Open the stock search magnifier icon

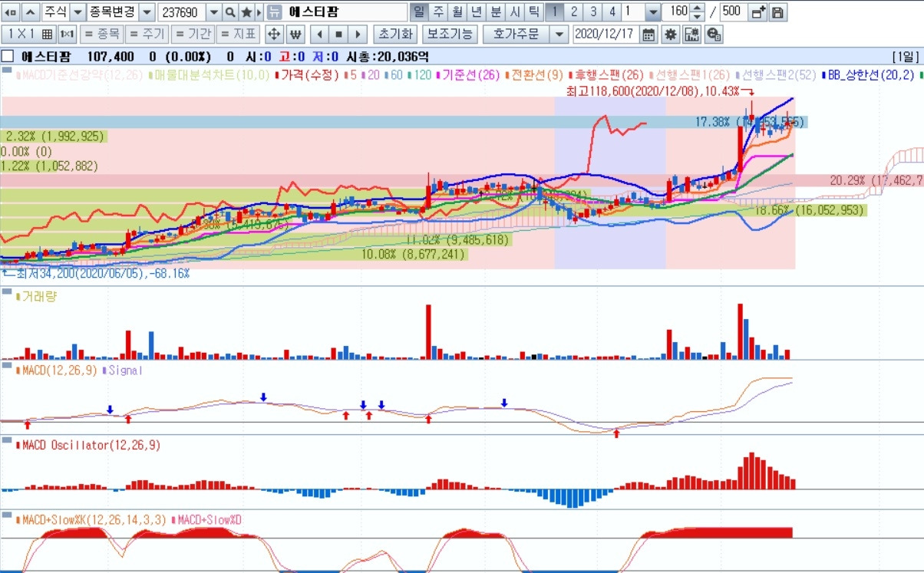coord(229,12)
